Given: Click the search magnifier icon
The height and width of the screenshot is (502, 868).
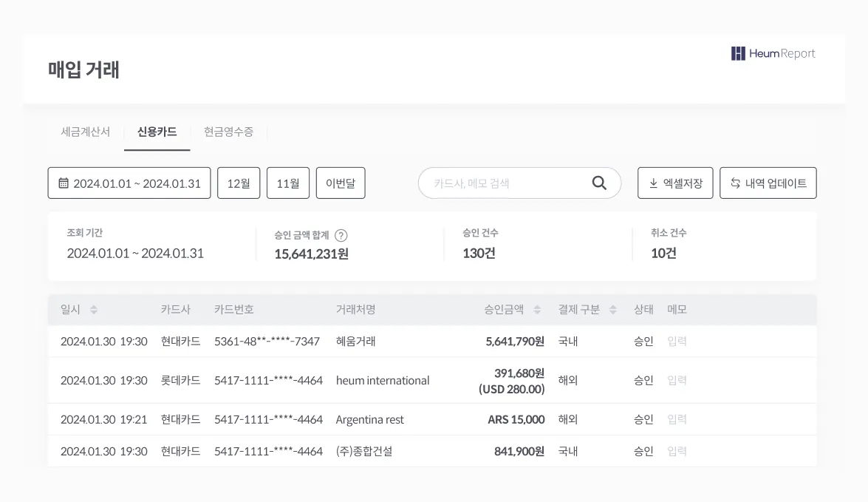Looking at the screenshot, I should click(x=599, y=183).
